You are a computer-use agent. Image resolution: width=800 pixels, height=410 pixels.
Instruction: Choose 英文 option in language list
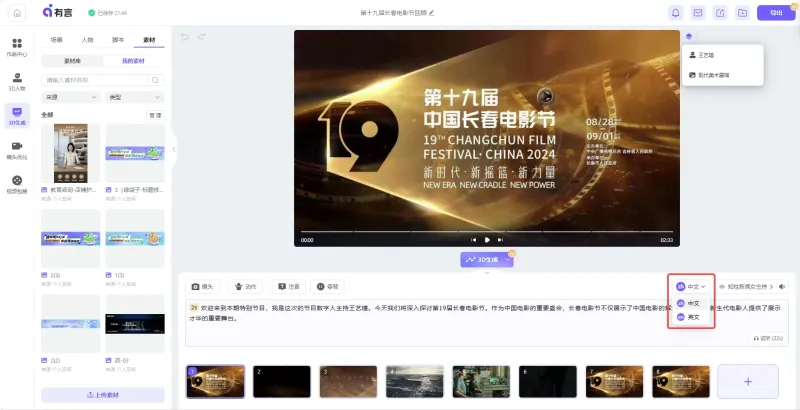tap(691, 317)
